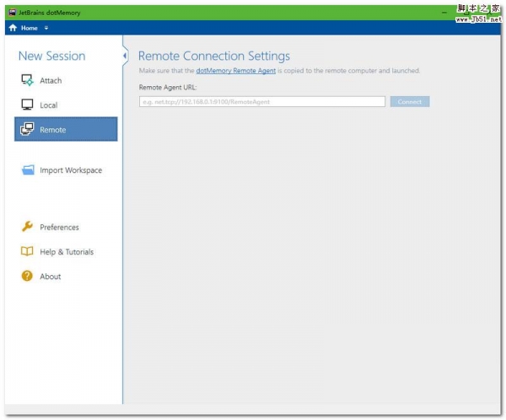Click the Import Workspace folder icon
This screenshot has width=506, height=420.
(x=28, y=170)
